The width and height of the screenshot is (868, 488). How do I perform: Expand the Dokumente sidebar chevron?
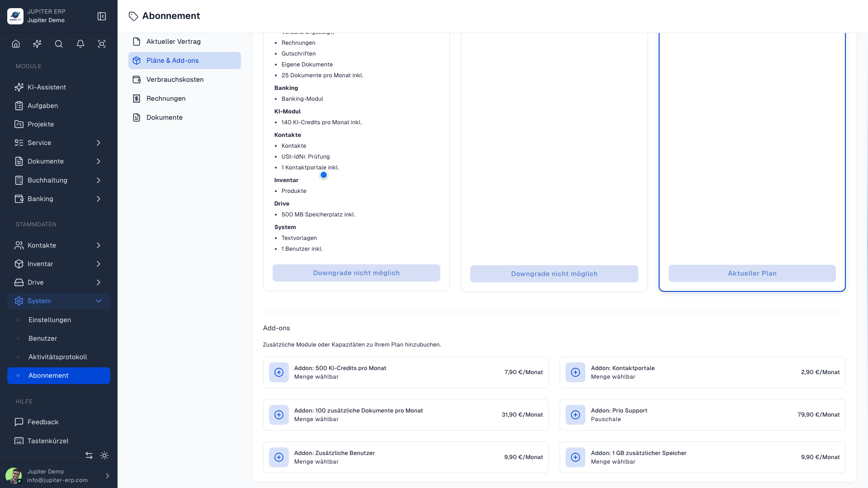coord(99,161)
